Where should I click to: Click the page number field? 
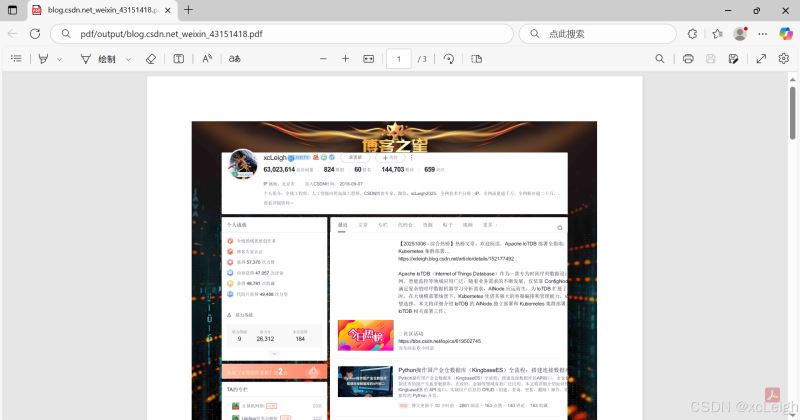(x=398, y=59)
